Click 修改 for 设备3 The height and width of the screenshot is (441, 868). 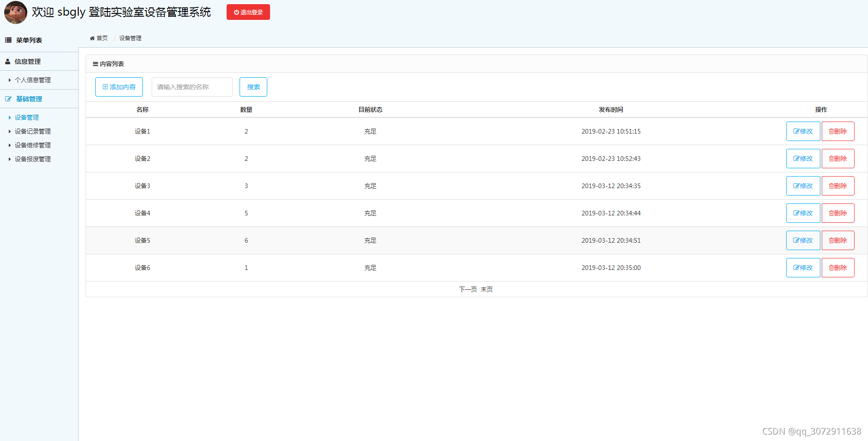(803, 186)
